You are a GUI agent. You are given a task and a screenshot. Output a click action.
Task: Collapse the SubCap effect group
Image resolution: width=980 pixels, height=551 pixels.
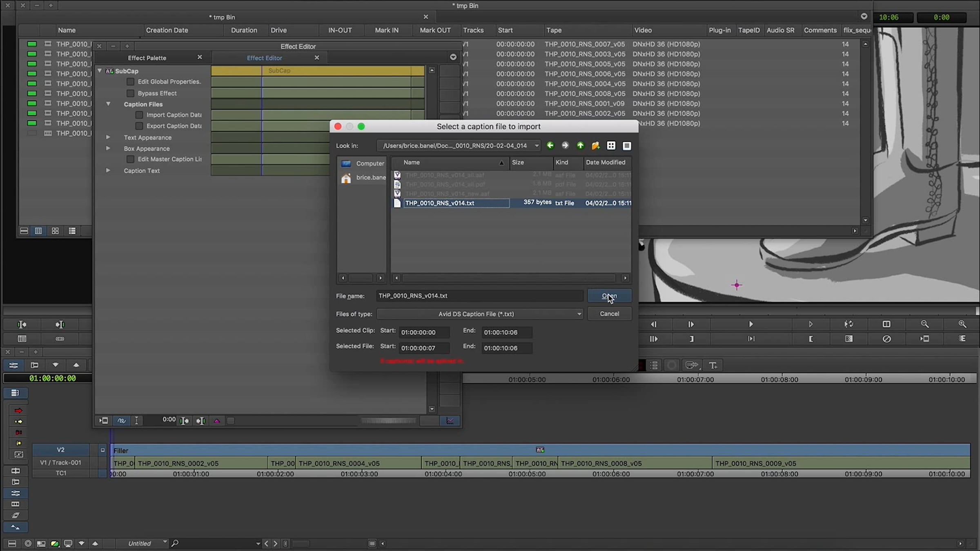100,71
